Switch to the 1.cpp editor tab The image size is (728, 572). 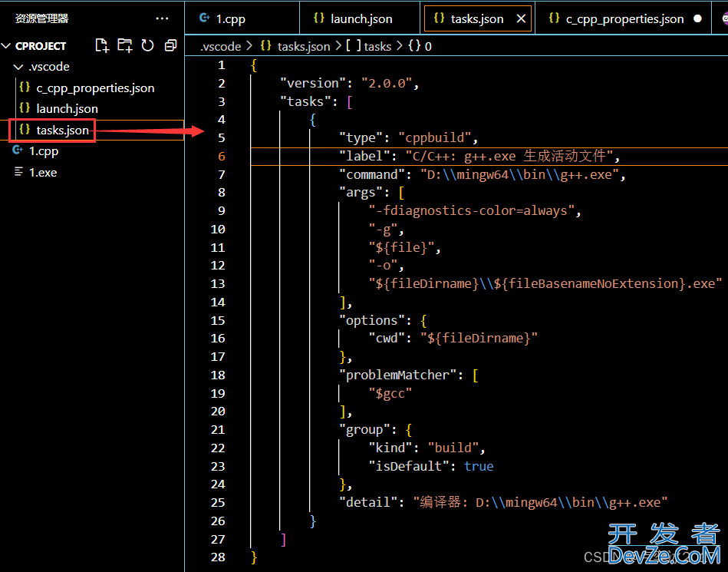[242, 18]
